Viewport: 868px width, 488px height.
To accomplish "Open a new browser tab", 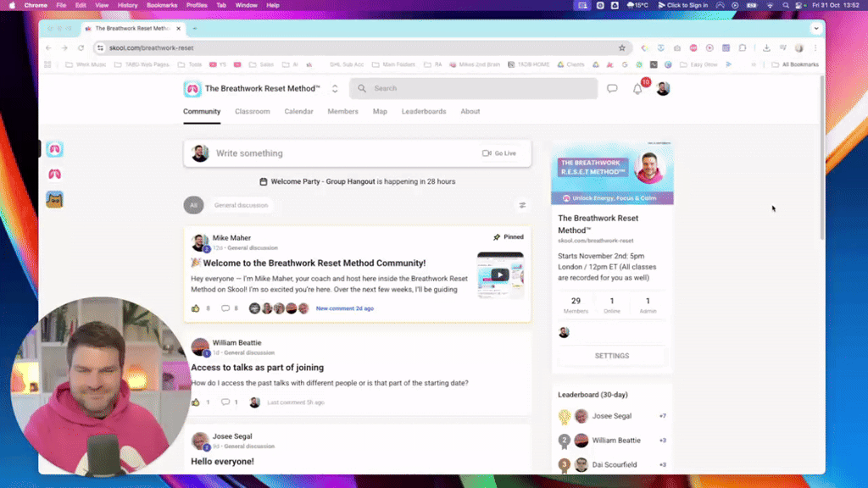I will [195, 28].
